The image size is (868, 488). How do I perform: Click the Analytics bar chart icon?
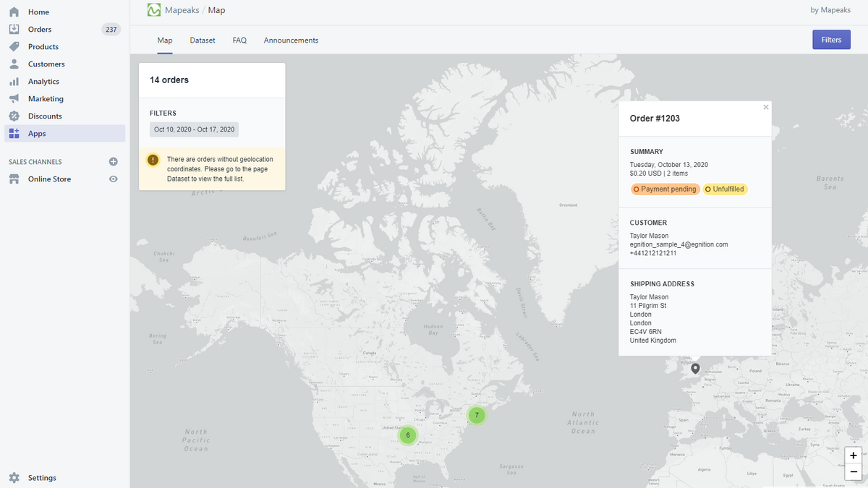pos(14,82)
